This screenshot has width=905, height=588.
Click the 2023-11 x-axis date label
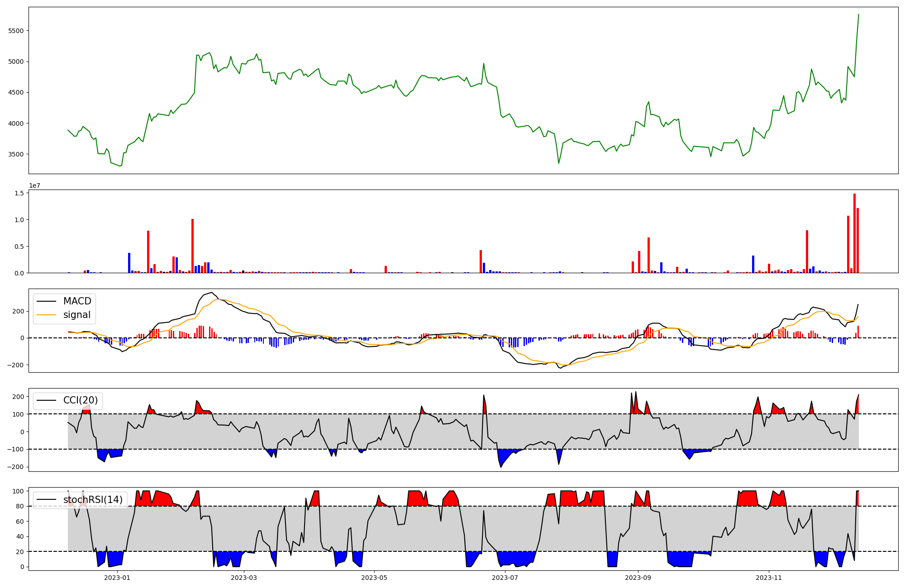click(769, 578)
